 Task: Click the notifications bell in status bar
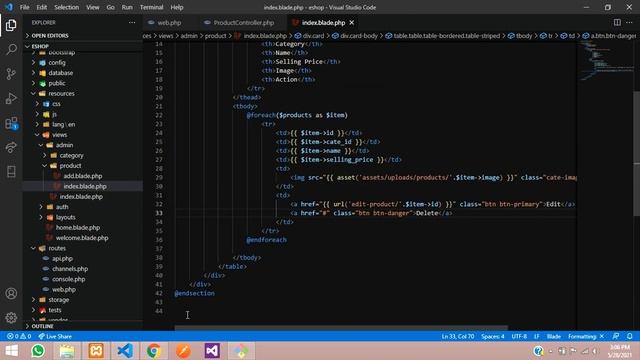click(x=629, y=336)
